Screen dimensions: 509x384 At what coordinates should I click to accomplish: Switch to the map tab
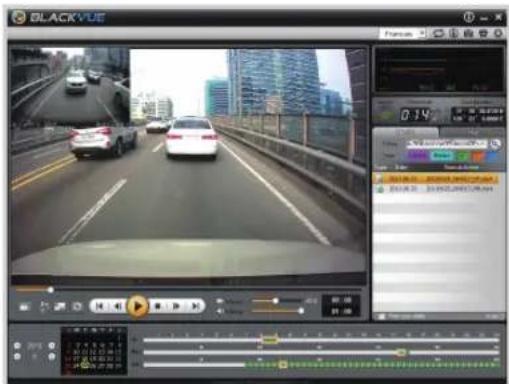click(x=472, y=132)
